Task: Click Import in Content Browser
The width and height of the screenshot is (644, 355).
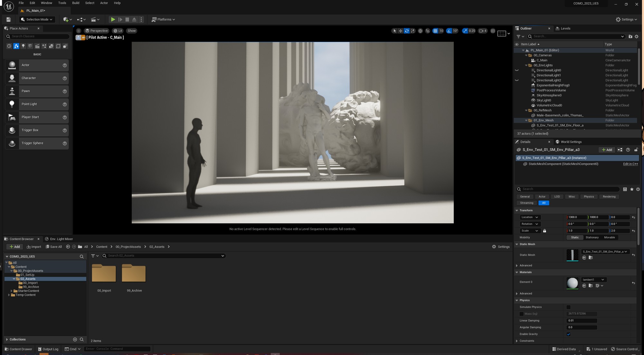Action: click(34, 247)
